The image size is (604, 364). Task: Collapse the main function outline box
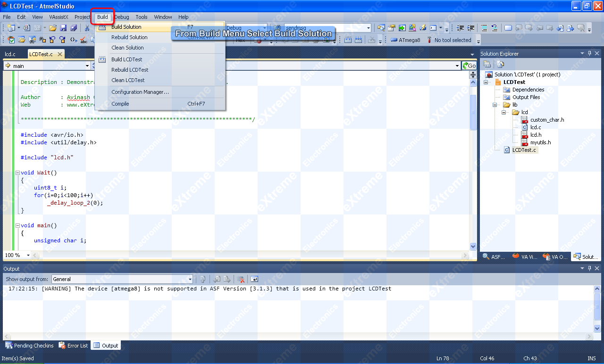point(17,225)
